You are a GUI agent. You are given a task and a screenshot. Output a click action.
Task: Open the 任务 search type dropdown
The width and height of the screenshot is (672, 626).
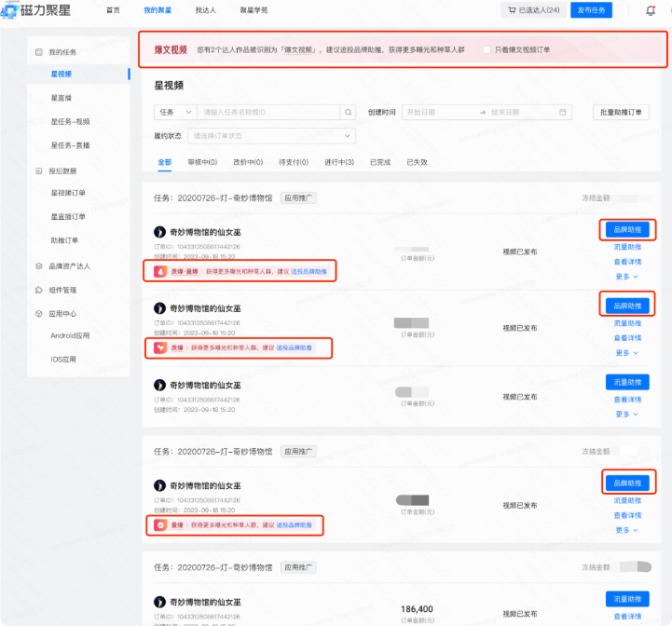174,112
